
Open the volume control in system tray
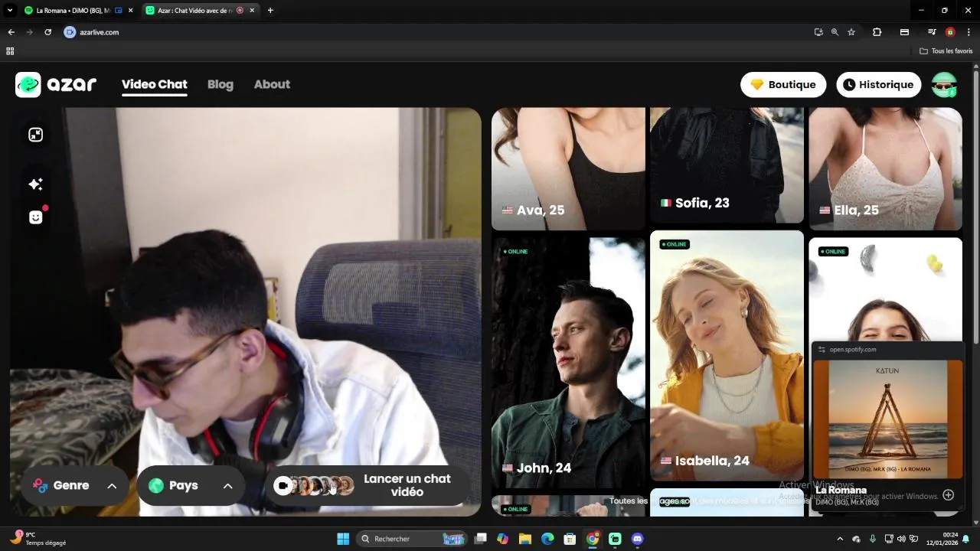pos(901,539)
